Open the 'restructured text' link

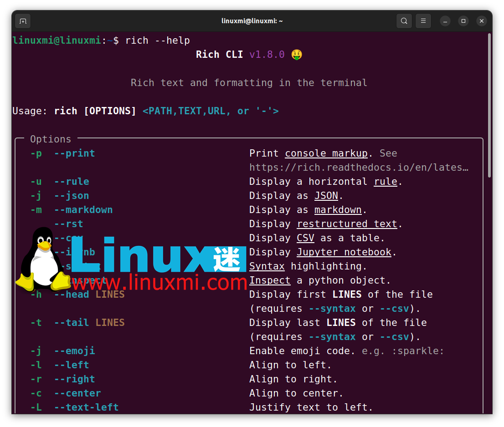pos(347,224)
